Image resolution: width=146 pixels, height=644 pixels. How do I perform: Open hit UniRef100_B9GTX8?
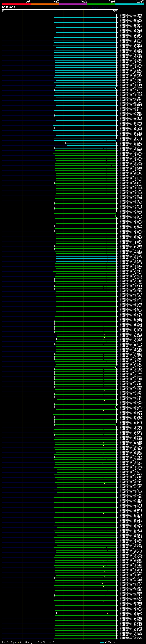pyautogui.click(x=131, y=22)
